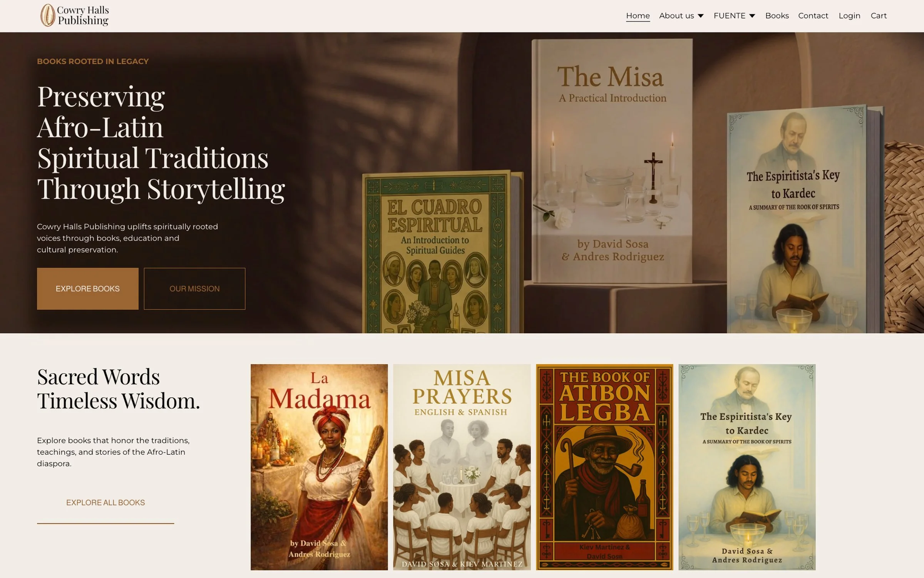The height and width of the screenshot is (578, 924).
Task: Click the Cowry Halls Publishing shell logo
Action: pos(48,15)
